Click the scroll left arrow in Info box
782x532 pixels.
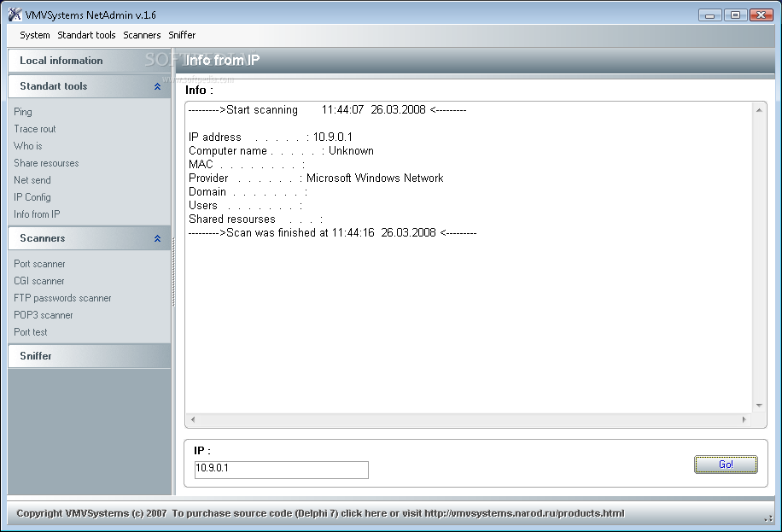coord(193,420)
